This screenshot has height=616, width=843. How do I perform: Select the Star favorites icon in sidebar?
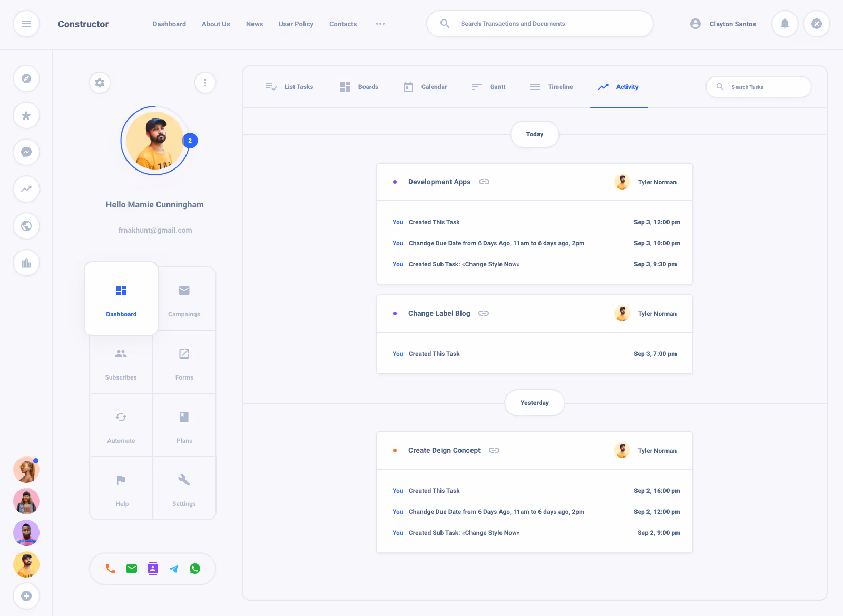point(26,115)
